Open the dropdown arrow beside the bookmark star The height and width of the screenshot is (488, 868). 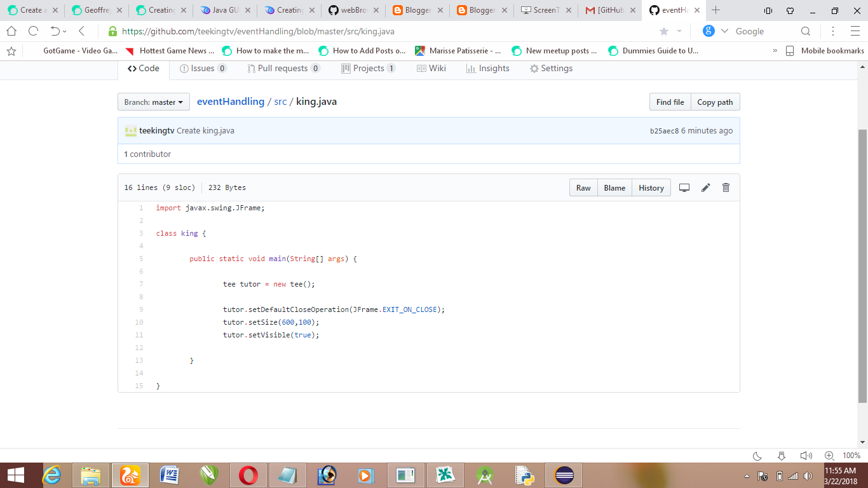[679, 31]
